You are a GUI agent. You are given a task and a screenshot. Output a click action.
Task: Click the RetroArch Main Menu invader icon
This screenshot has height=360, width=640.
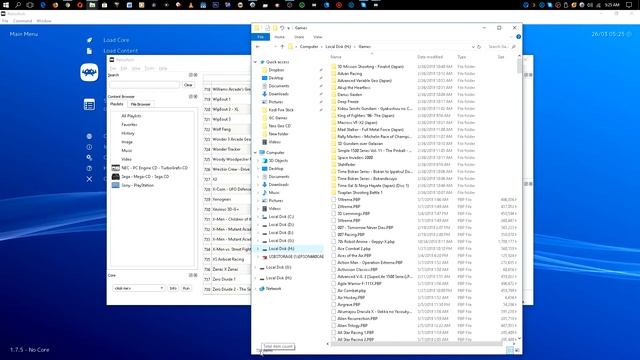tap(89, 73)
